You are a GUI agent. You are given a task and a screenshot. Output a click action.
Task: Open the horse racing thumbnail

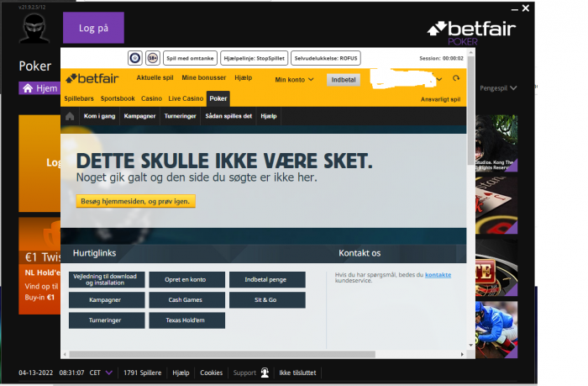click(x=496, y=330)
